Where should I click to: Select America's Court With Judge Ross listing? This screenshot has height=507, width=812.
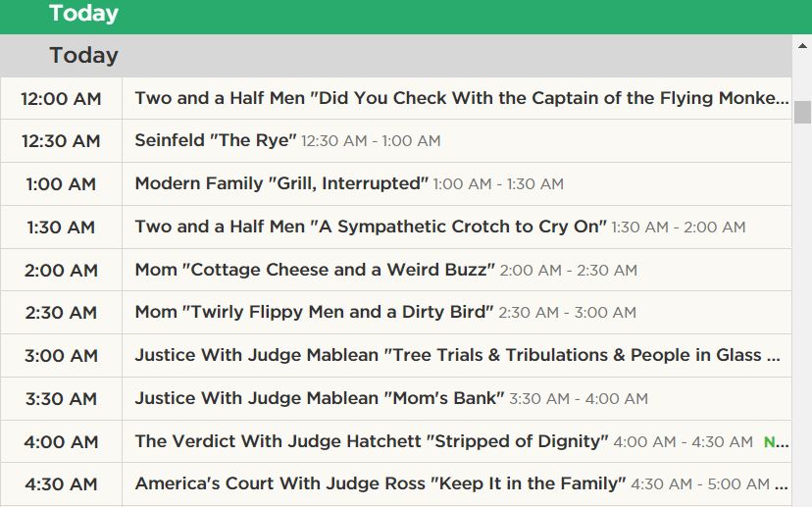(x=380, y=483)
